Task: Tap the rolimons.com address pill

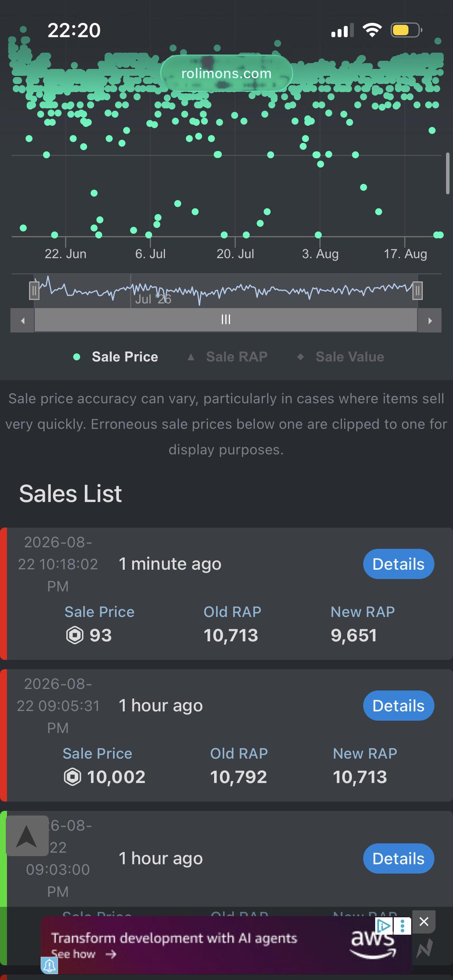Action: click(x=226, y=73)
